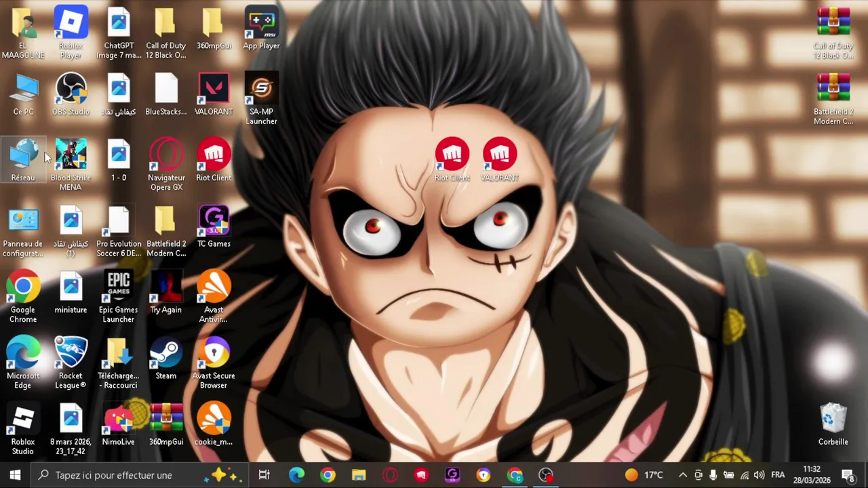This screenshot has height=488, width=868.
Task: Select the EL MAAGOUNE user folder
Action: 23,32
